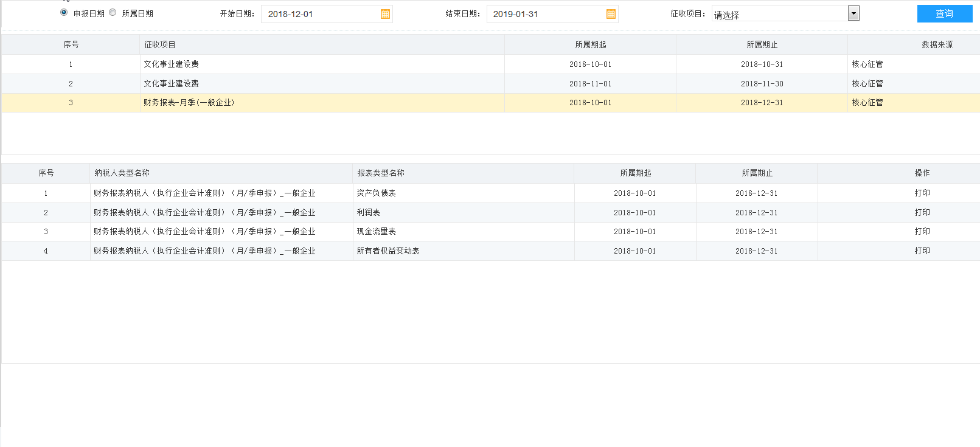
Task: Open the 请选择 combo box field
Action: point(779,15)
